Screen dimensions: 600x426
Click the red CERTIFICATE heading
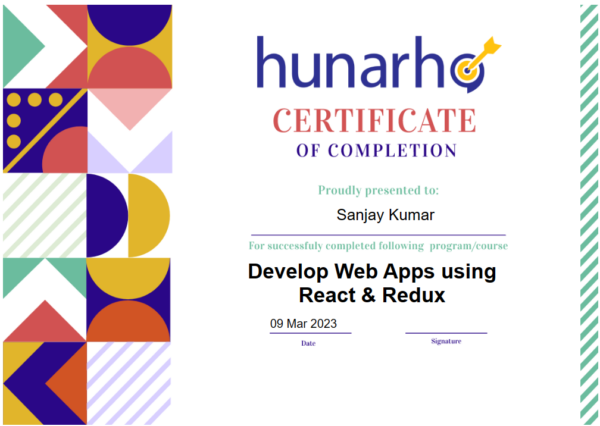(377, 122)
